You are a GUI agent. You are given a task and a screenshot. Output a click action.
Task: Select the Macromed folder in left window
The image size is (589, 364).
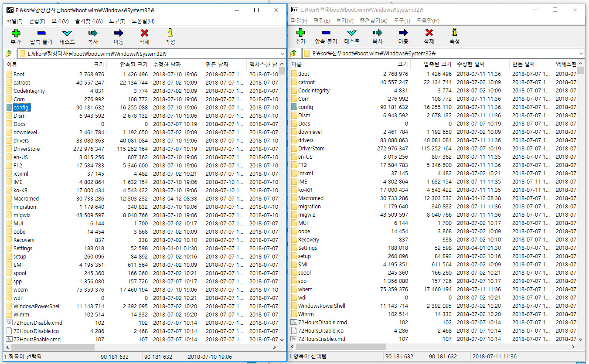(26, 198)
